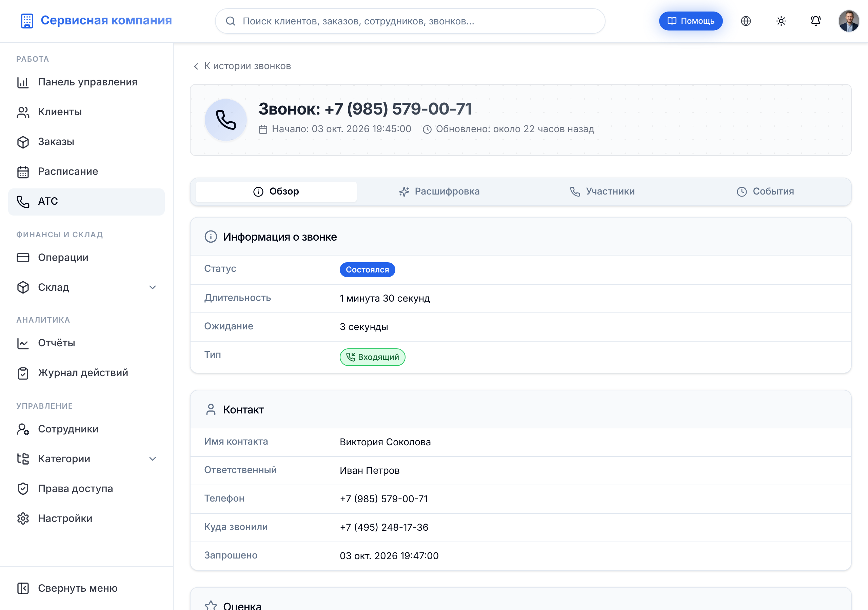
Task: Switch to the Участники tab
Action: click(x=602, y=191)
